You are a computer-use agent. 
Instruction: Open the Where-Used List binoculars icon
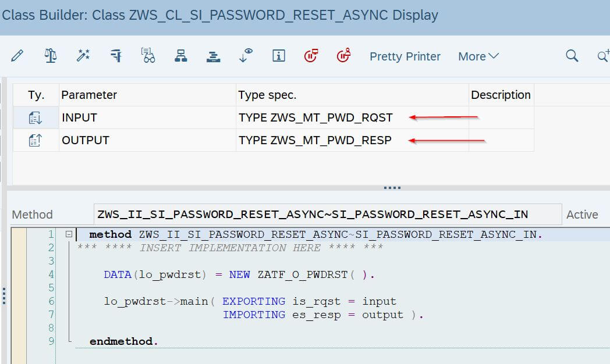[148, 56]
